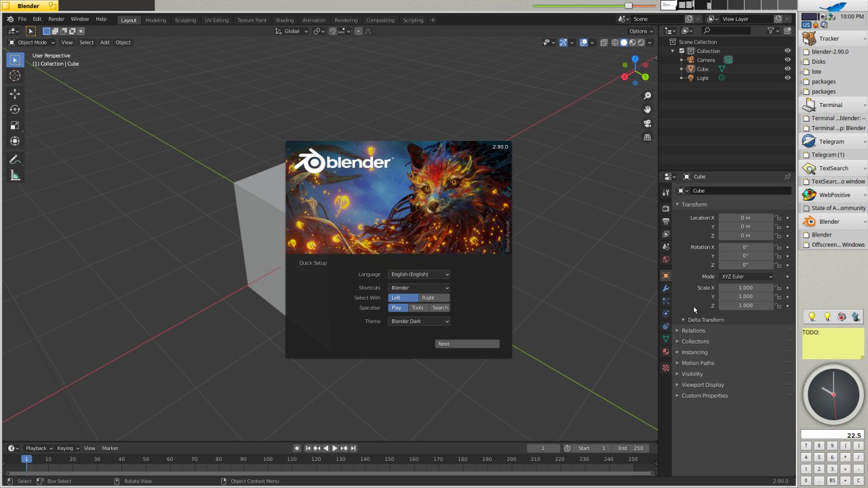Select the Transform tool
The width and height of the screenshot is (868, 488).
(15, 141)
